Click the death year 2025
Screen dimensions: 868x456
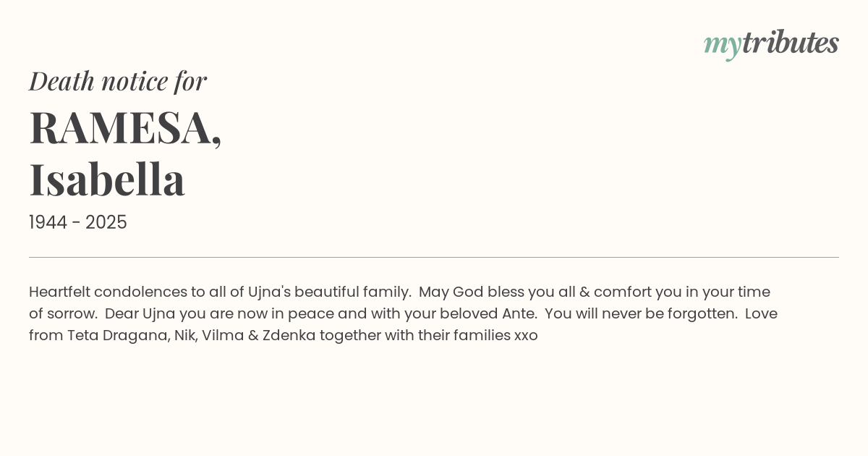[106, 222]
